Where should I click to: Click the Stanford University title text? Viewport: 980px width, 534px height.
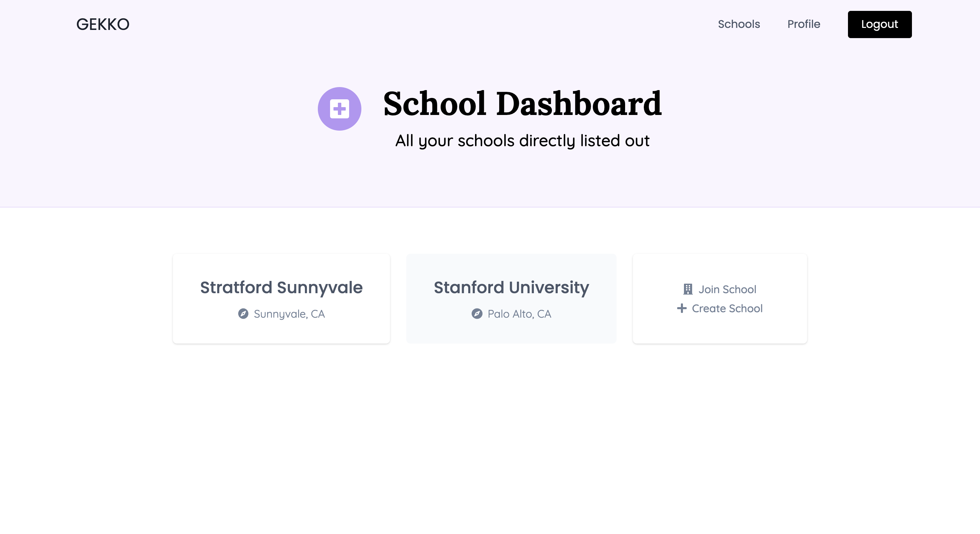(x=511, y=287)
